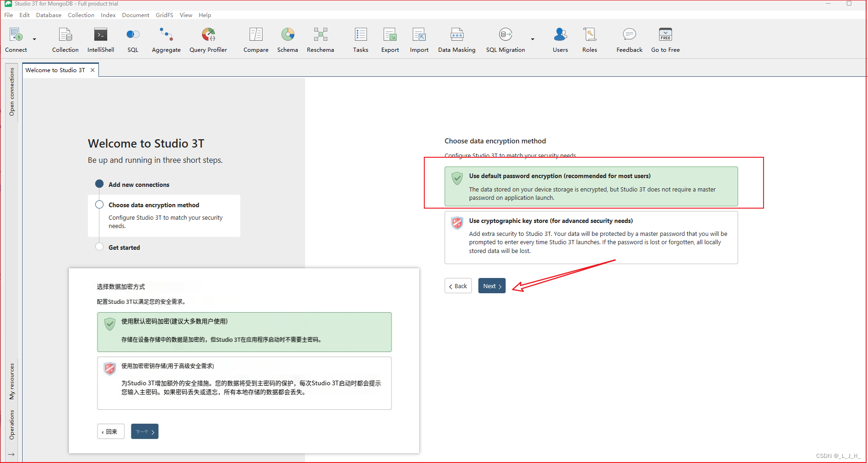
Task: Open the GridFS menu
Action: pyautogui.click(x=164, y=15)
